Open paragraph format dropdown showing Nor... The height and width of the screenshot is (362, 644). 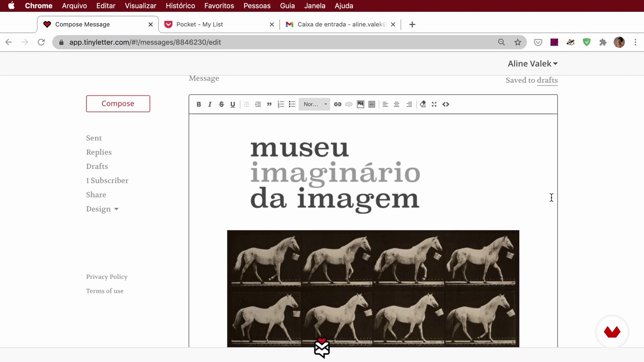pos(315,104)
